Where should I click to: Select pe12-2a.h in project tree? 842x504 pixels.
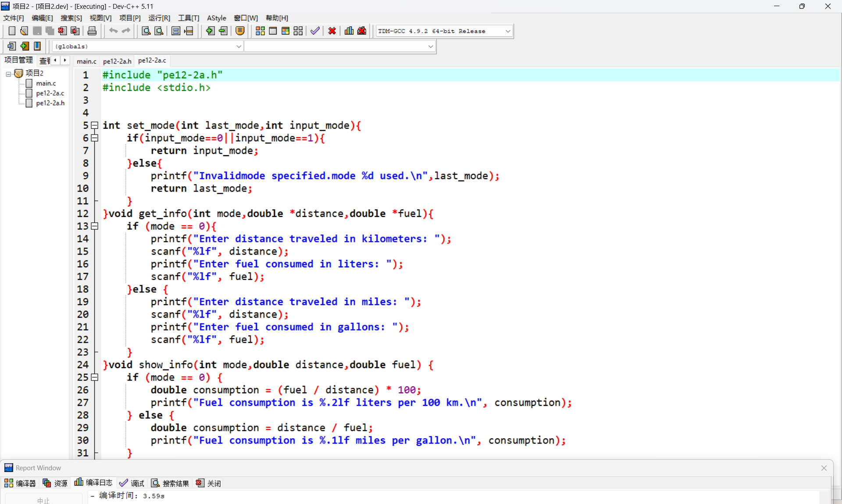(50, 103)
